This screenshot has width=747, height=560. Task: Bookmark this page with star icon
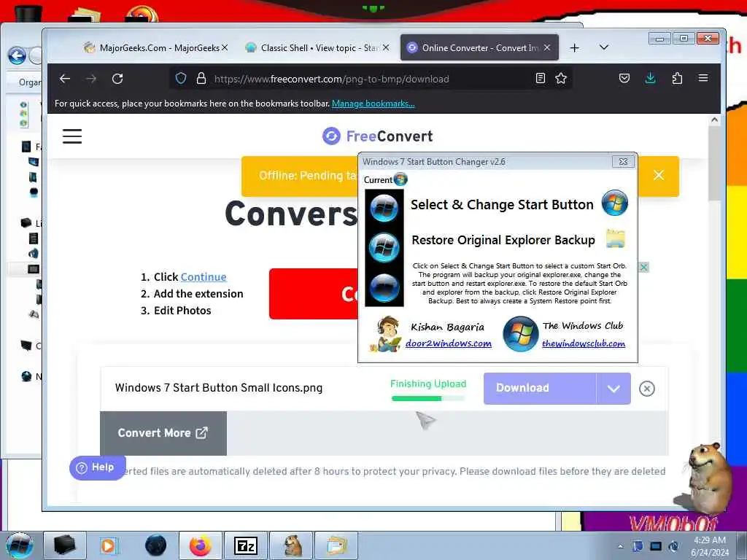pos(561,79)
